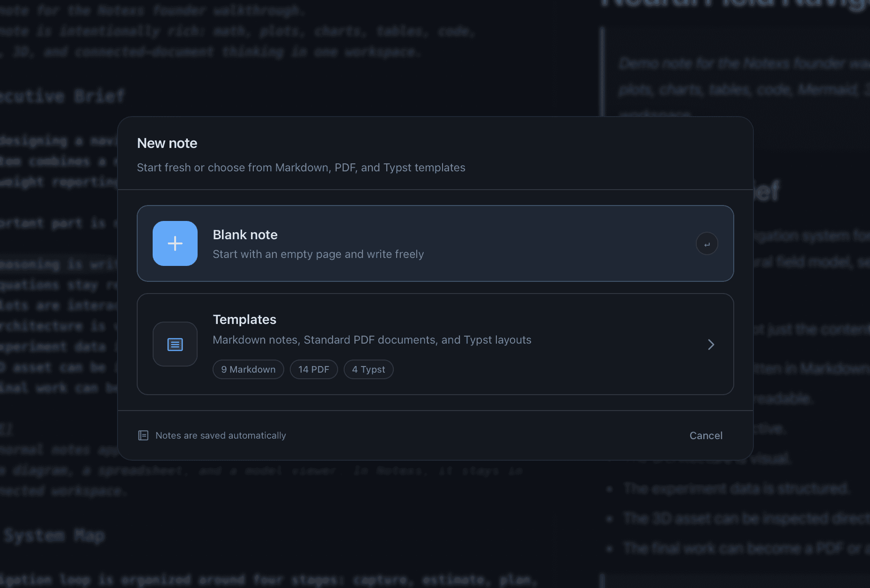Click the 'Notes are saved automatically' text
Screen dimensions: 870x588
[221, 436]
